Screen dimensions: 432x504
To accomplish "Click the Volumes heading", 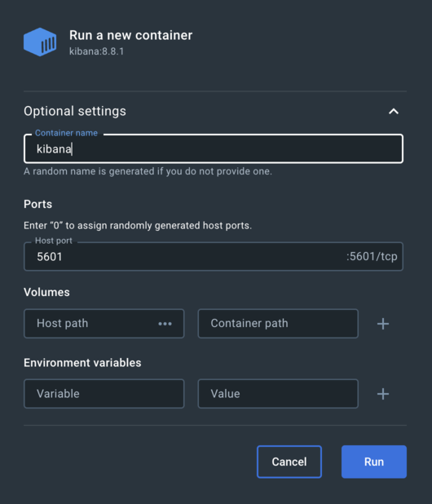I will 46,292.
